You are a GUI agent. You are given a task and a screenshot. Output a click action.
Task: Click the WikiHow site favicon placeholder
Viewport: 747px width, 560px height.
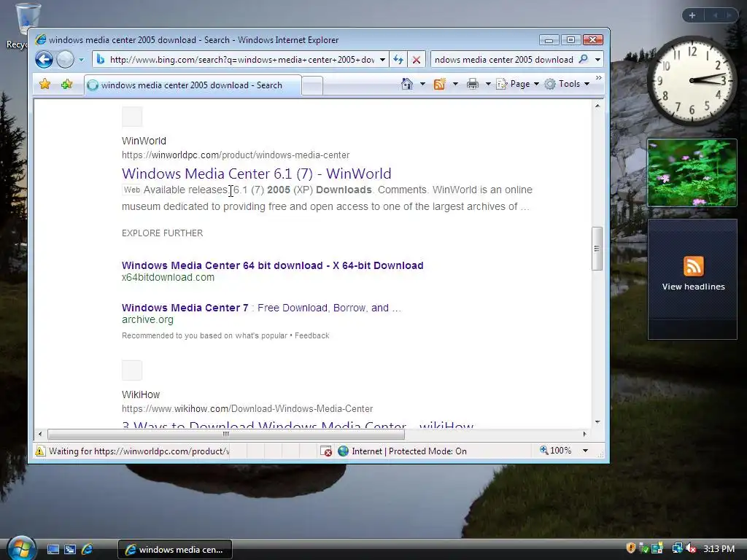click(132, 370)
